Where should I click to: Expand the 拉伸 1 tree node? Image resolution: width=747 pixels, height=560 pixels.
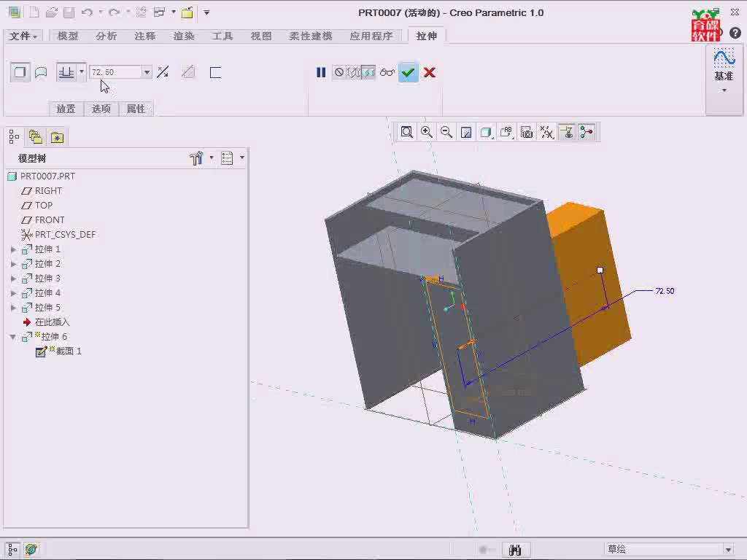point(13,249)
